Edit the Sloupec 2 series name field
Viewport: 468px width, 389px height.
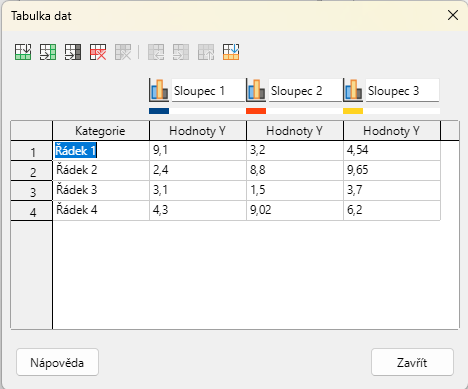305,90
